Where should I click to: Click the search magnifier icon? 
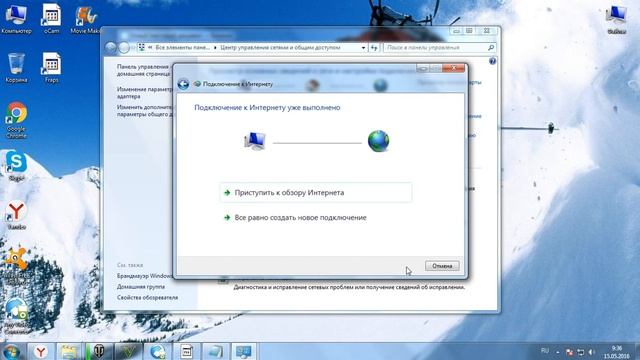click(491, 48)
